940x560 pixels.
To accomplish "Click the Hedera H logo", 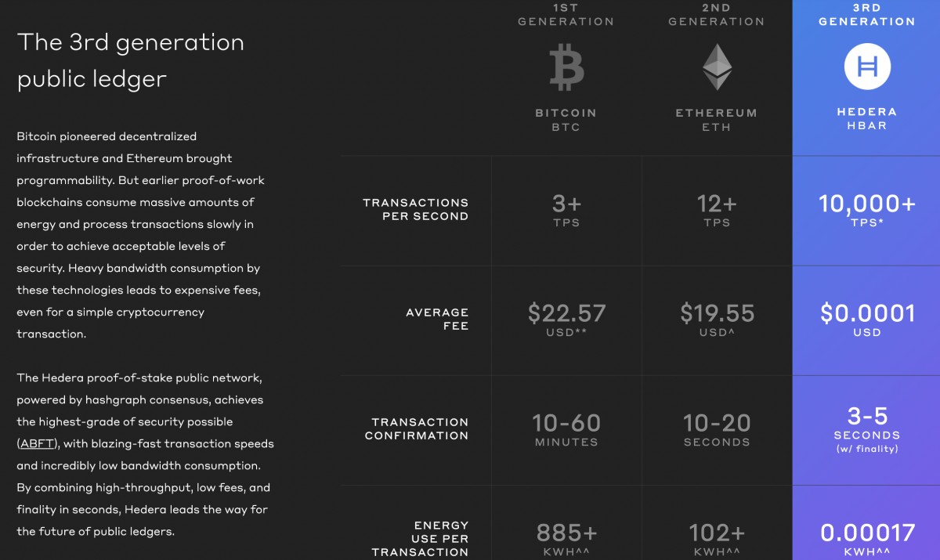I will coord(866,67).
